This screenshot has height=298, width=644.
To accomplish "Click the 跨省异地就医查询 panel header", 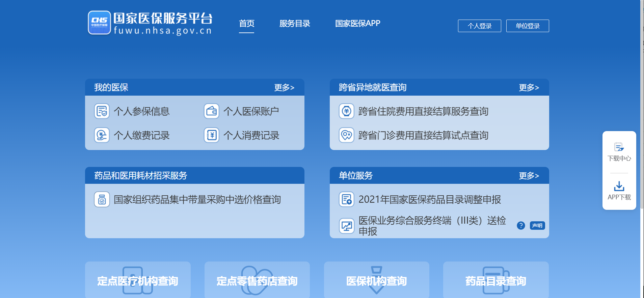I will pos(439,88).
